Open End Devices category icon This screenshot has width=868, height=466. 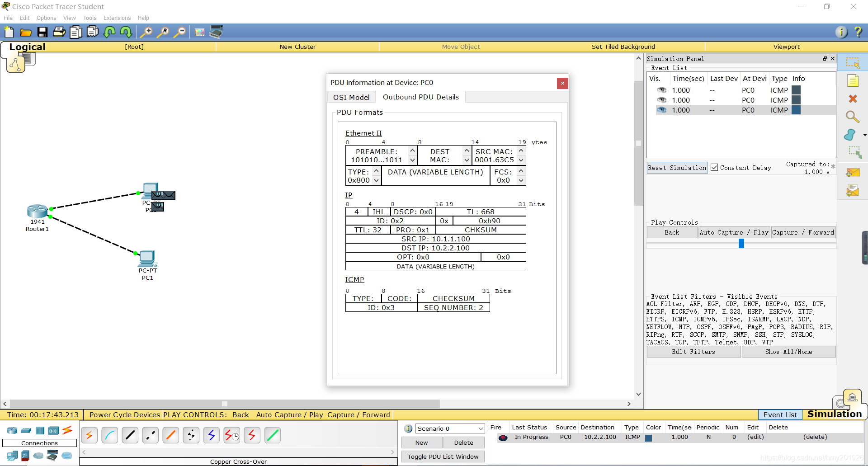(12, 456)
